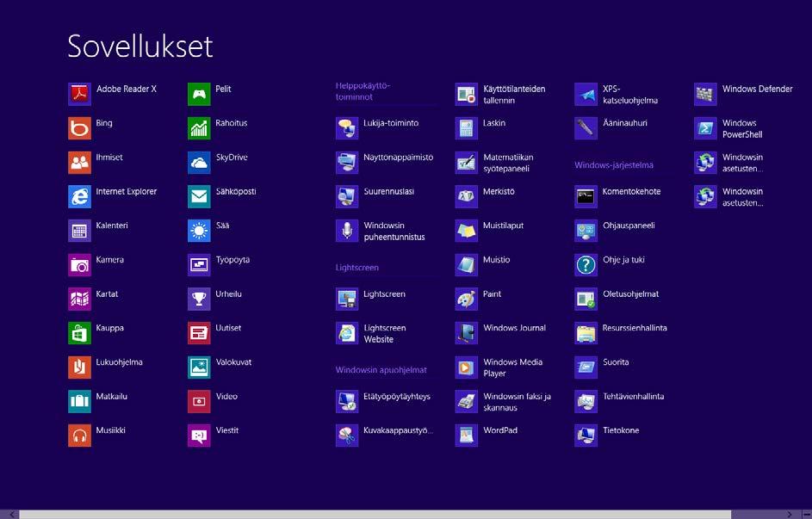Image resolution: width=812 pixels, height=519 pixels.
Task: Open "Merkistö" by its label
Action: [x=499, y=191]
